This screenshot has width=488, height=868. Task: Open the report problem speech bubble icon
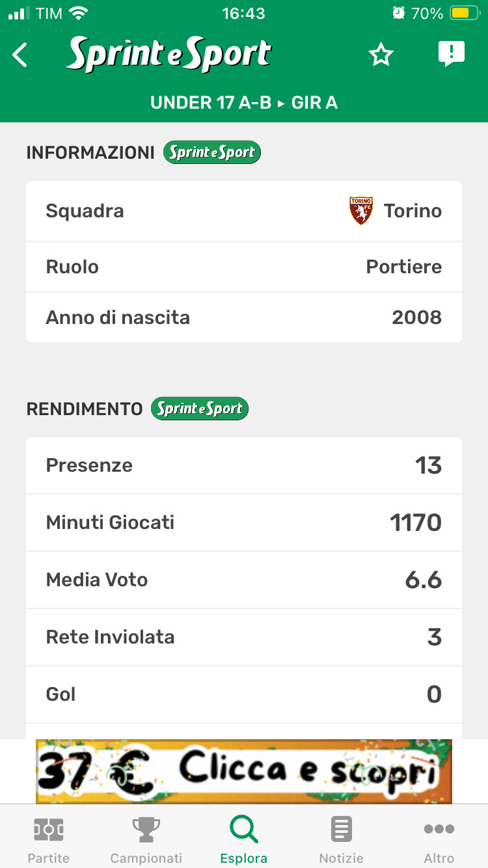pyautogui.click(x=451, y=54)
